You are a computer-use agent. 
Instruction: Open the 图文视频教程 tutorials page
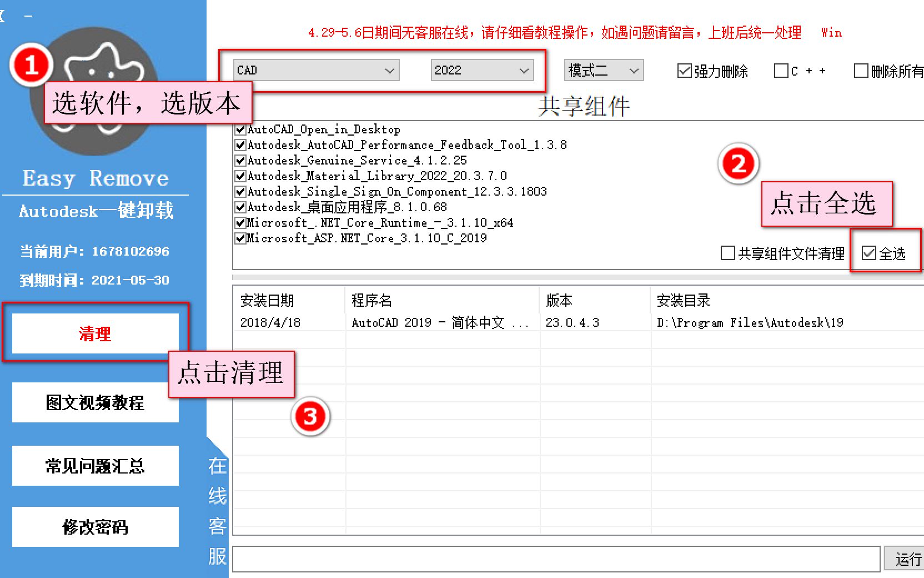tap(95, 402)
